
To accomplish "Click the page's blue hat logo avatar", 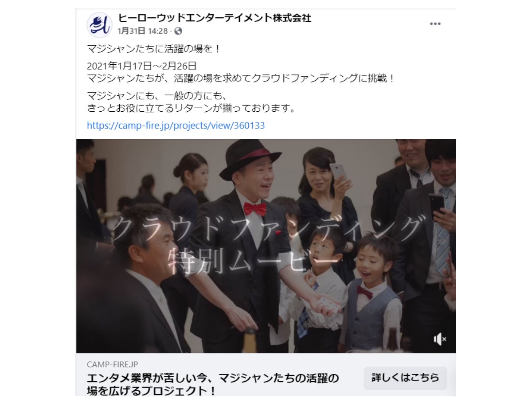I will (x=99, y=25).
